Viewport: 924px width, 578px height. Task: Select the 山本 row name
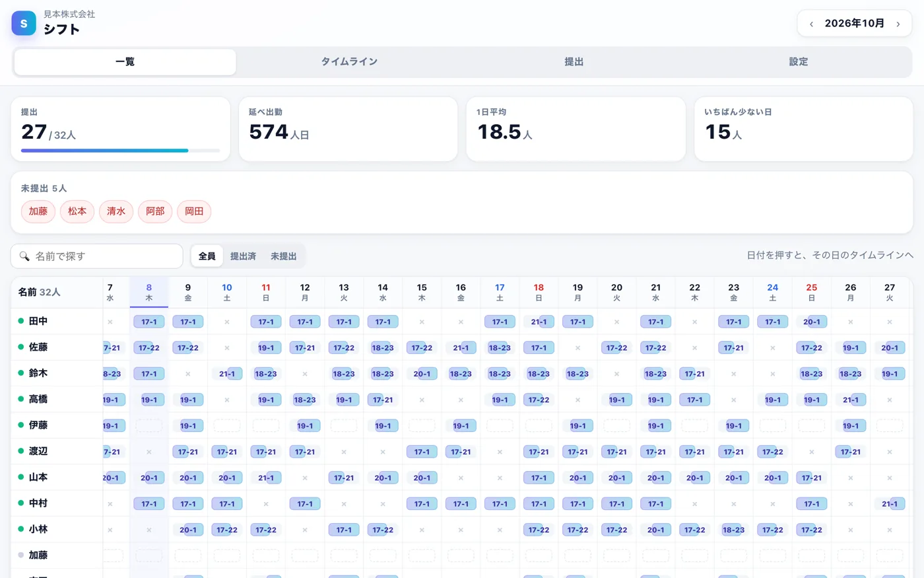pyautogui.click(x=38, y=478)
